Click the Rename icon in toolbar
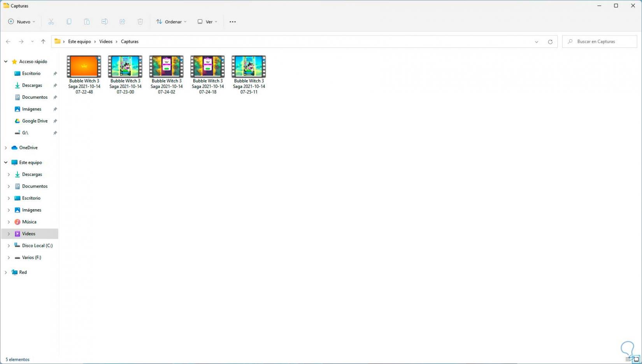Screen dimensions: 642x364 105,22
